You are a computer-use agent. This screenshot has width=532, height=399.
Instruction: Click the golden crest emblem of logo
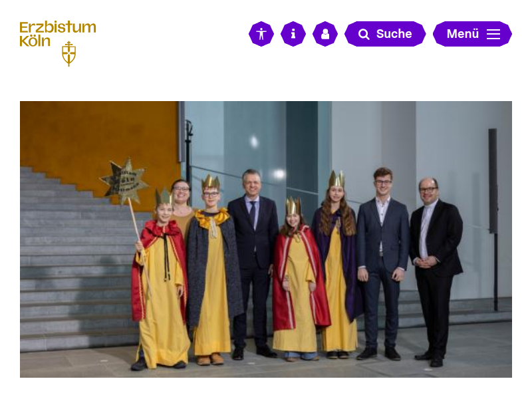coord(69,54)
